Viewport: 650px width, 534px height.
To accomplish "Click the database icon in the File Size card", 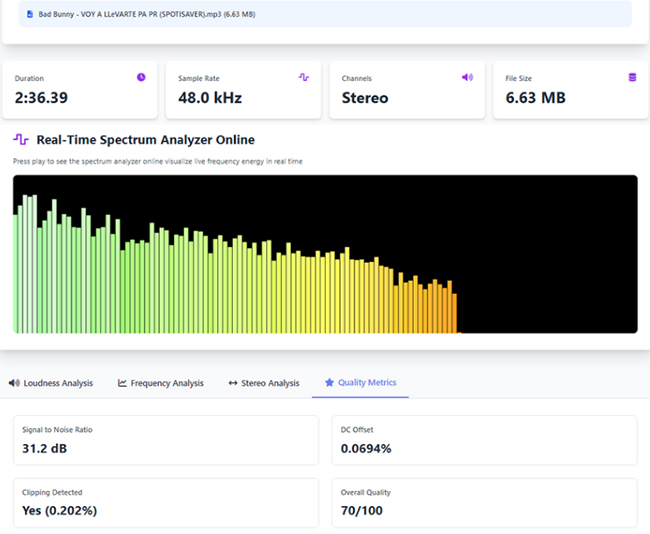I will tap(632, 77).
